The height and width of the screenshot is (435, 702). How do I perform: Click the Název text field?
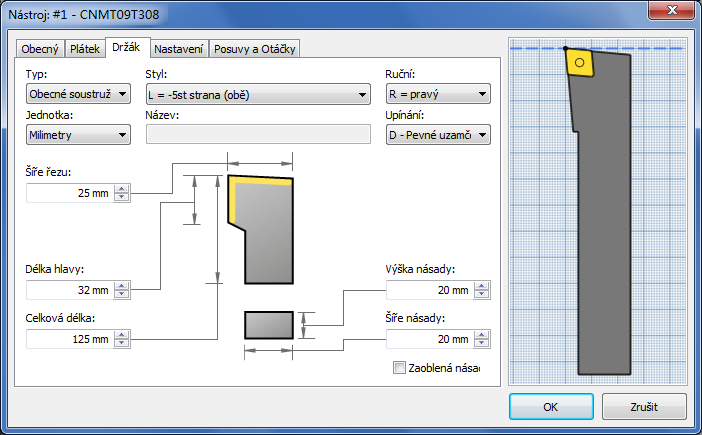258,134
